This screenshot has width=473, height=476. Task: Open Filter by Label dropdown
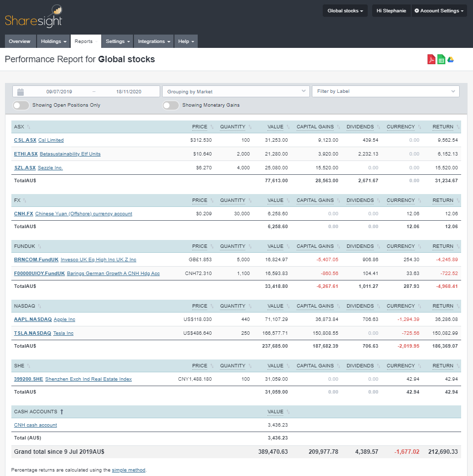386,91
